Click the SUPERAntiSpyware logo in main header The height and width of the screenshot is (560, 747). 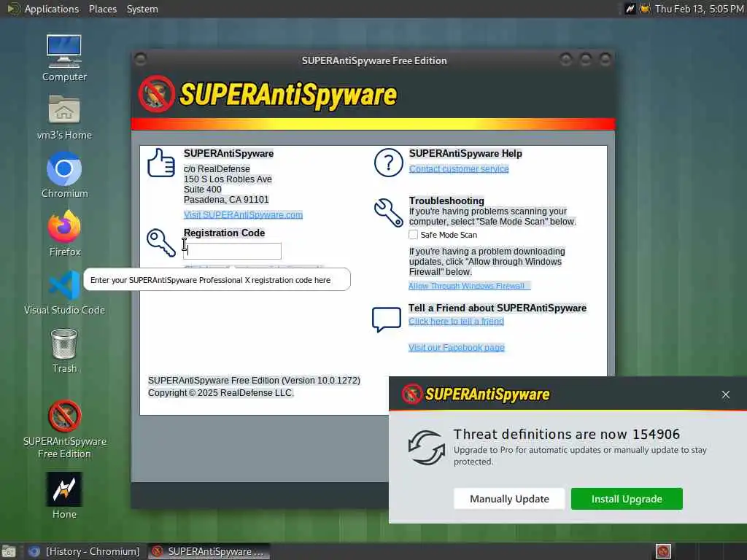tap(267, 94)
